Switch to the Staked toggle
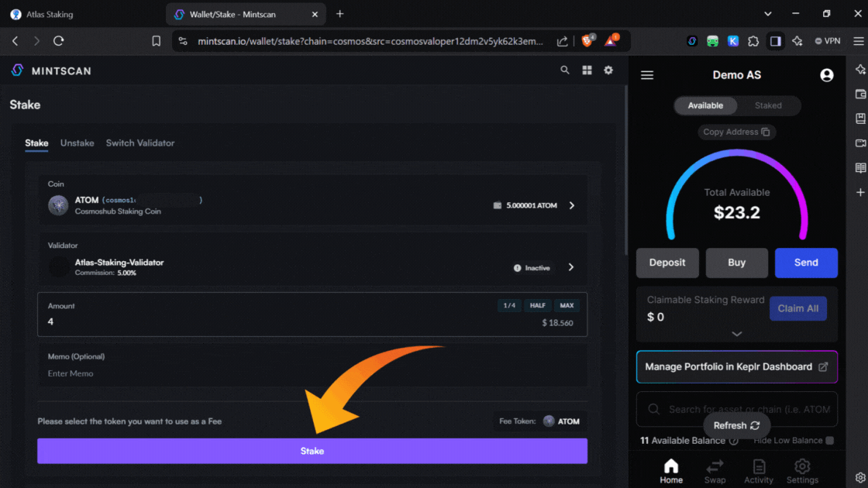868x488 pixels. point(768,105)
